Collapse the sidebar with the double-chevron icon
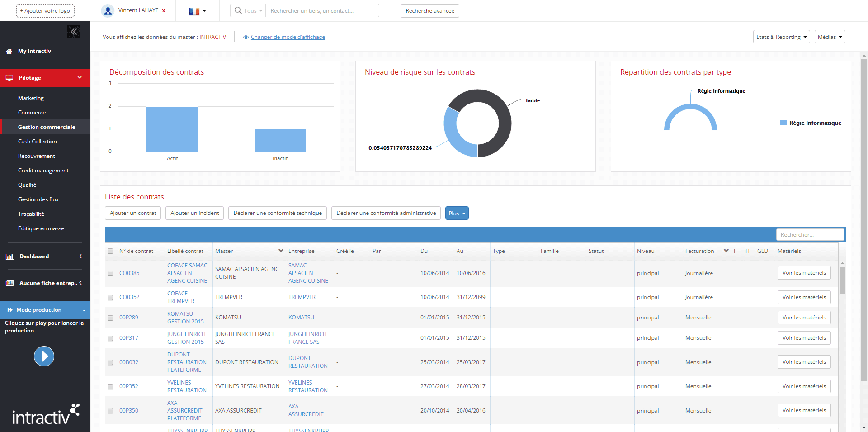The width and height of the screenshot is (868, 432). pyautogui.click(x=74, y=32)
